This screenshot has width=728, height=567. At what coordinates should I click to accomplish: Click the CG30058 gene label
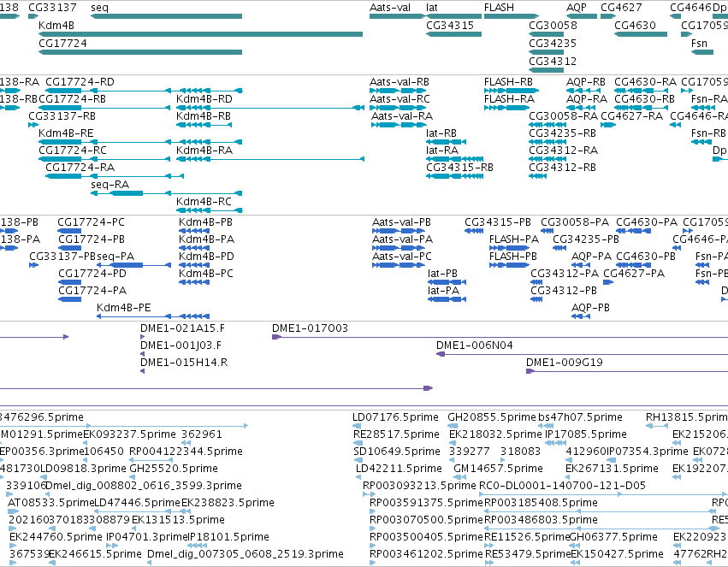click(553, 26)
